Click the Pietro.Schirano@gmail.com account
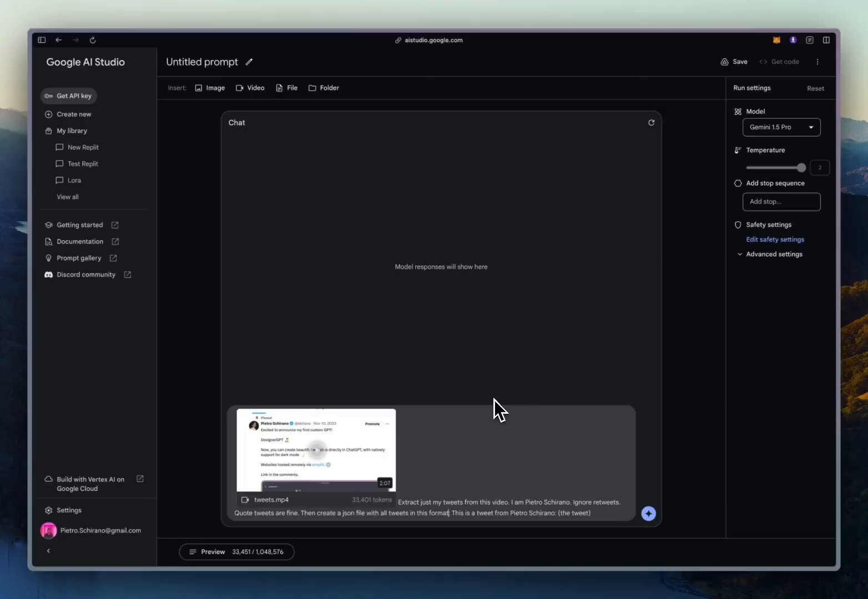Image resolution: width=868 pixels, height=599 pixels. pyautogui.click(x=91, y=531)
